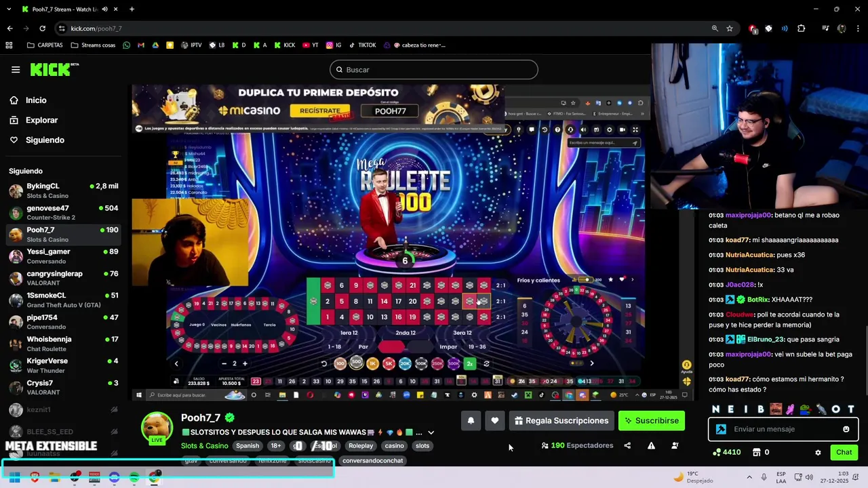Viewport: 868px width, 488px height.
Task: Click Regala Suscripciones button
Action: click(561, 421)
